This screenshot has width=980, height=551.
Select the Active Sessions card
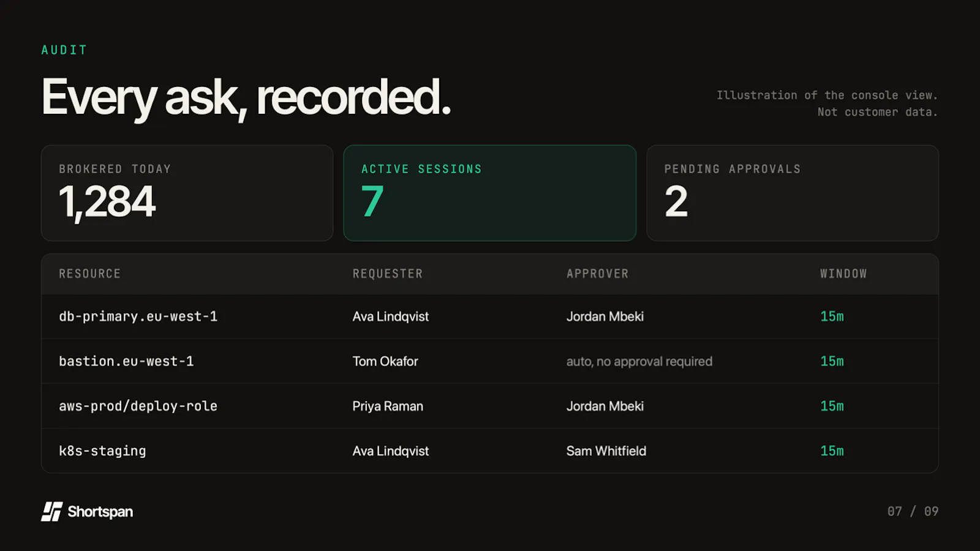pyautogui.click(x=489, y=193)
